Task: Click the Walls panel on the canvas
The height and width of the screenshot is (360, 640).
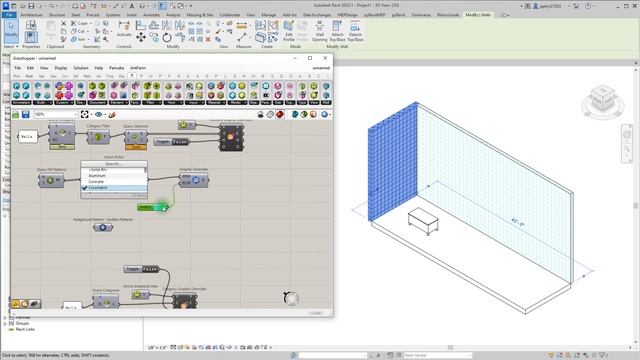Action: [27, 136]
